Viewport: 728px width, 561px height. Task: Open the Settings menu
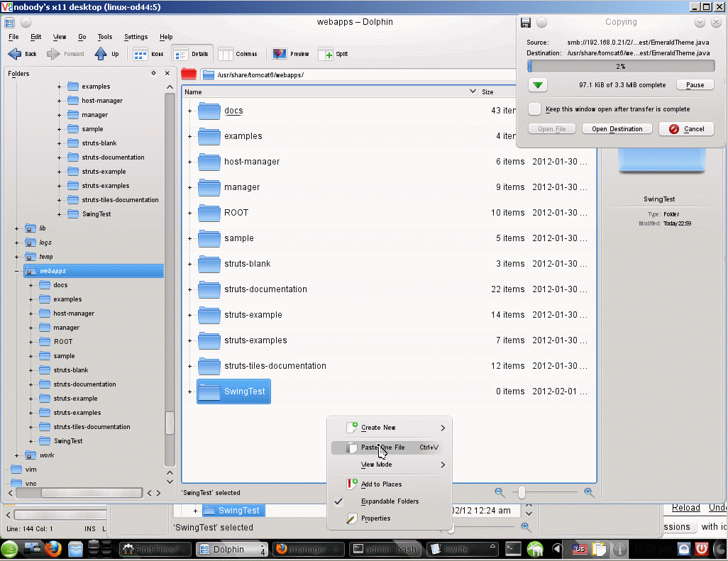click(x=136, y=37)
